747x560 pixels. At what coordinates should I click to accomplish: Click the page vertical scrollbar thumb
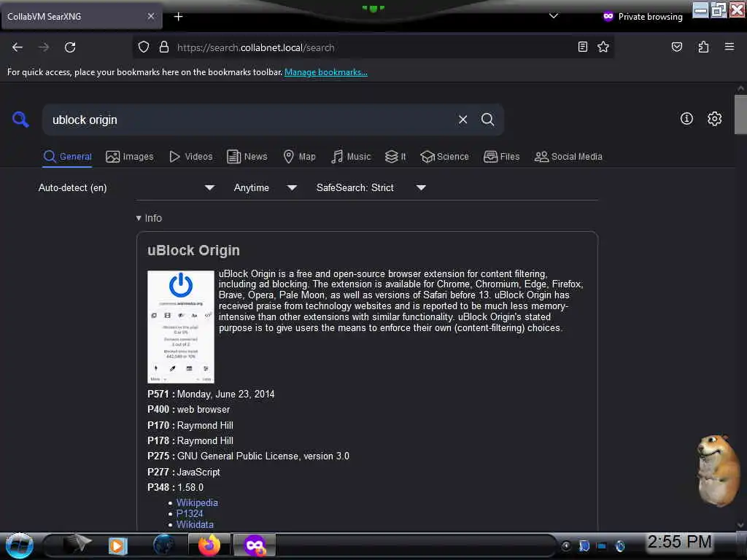[740, 114]
